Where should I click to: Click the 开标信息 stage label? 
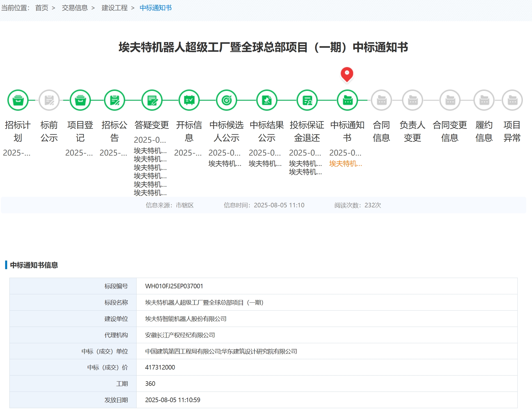pyautogui.click(x=189, y=132)
